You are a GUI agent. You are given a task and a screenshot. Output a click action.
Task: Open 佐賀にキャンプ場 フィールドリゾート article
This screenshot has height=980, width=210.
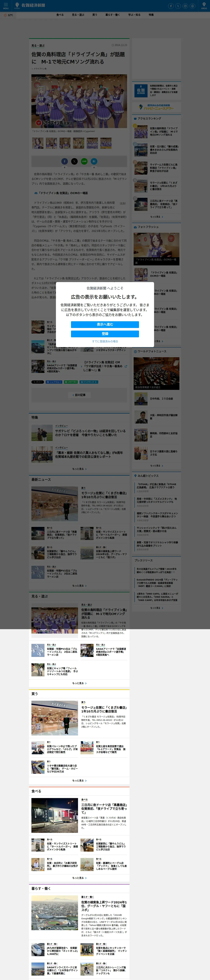[62, 671]
